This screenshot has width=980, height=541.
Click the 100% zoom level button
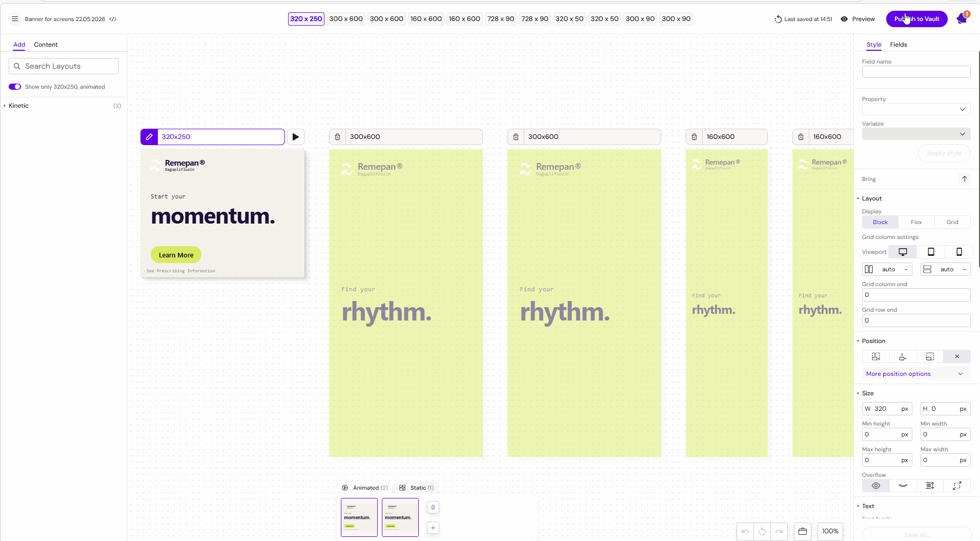point(830,531)
